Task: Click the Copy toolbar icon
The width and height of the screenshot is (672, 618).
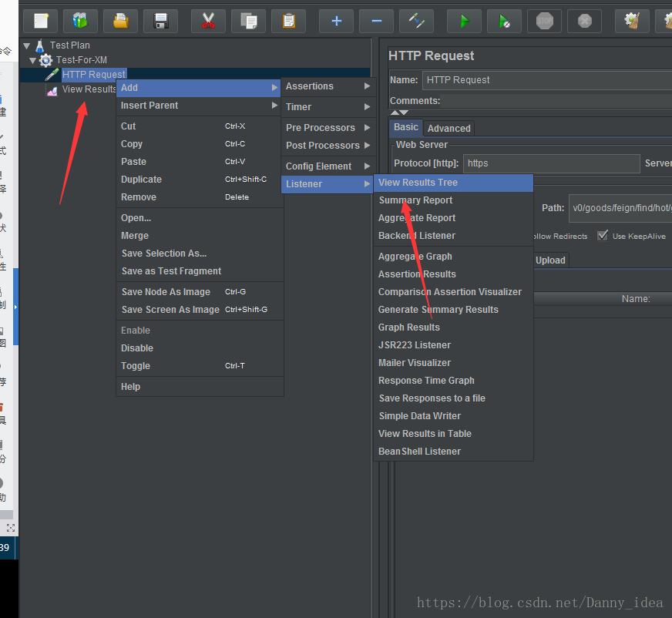Action: [x=249, y=21]
